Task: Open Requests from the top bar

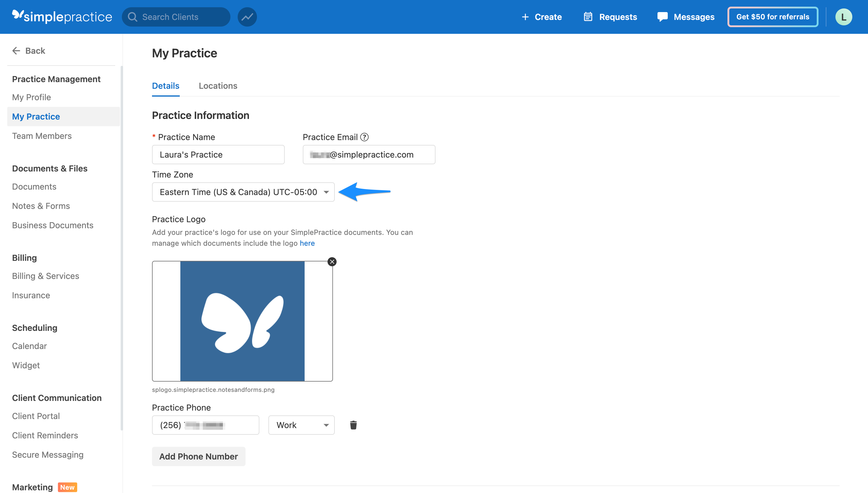Action: click(610, 17)
